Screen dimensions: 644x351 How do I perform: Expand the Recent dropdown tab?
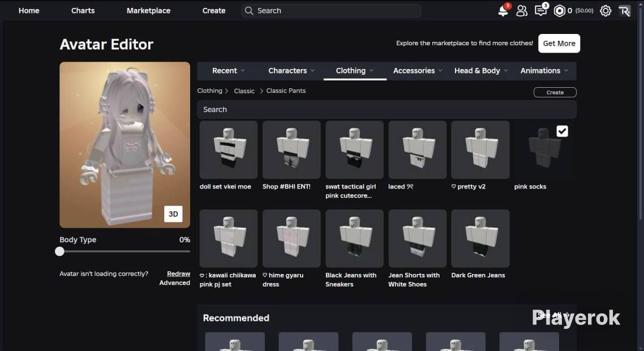(229, 71)
